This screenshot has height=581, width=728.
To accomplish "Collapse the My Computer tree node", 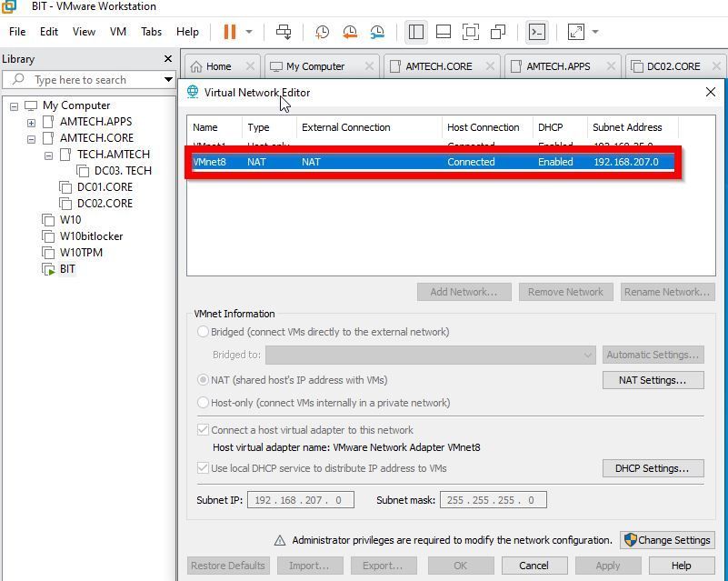I will pyautogui.click(x=14, y=106).
